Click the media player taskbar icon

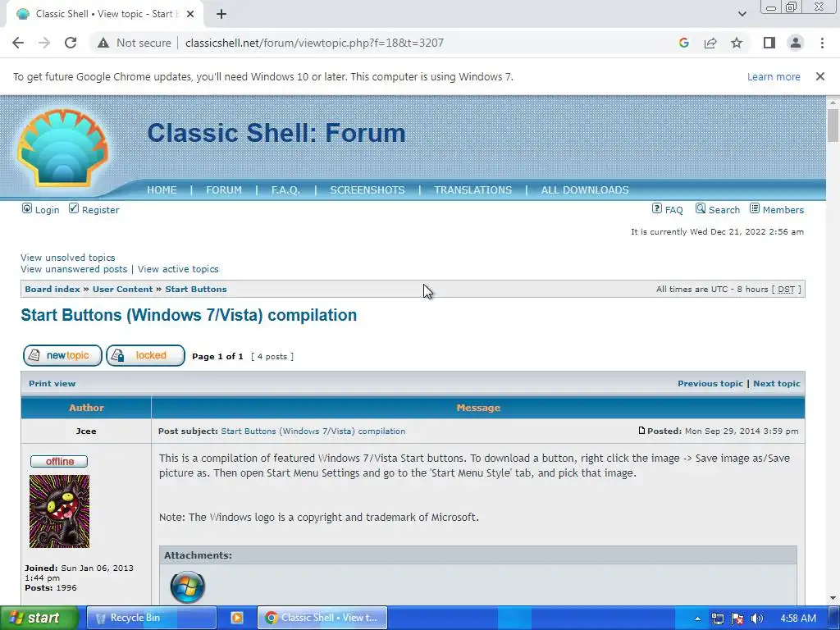coord(237,618)
